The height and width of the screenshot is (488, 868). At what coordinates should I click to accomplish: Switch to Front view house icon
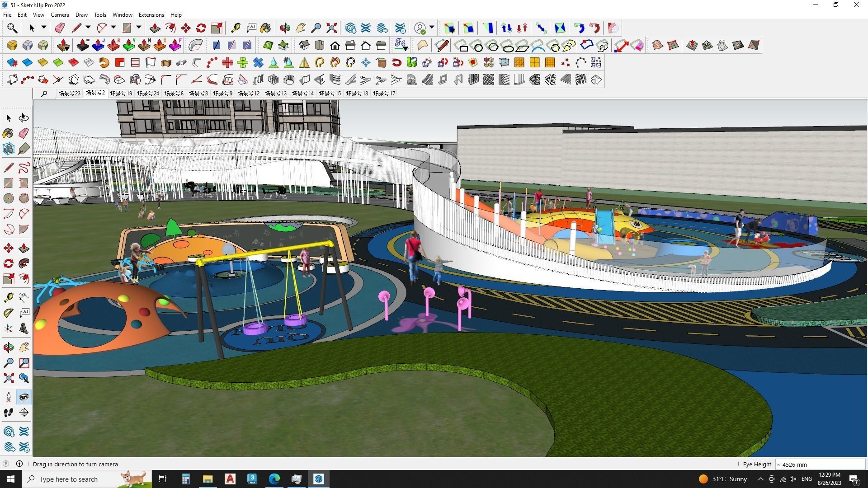335,45
